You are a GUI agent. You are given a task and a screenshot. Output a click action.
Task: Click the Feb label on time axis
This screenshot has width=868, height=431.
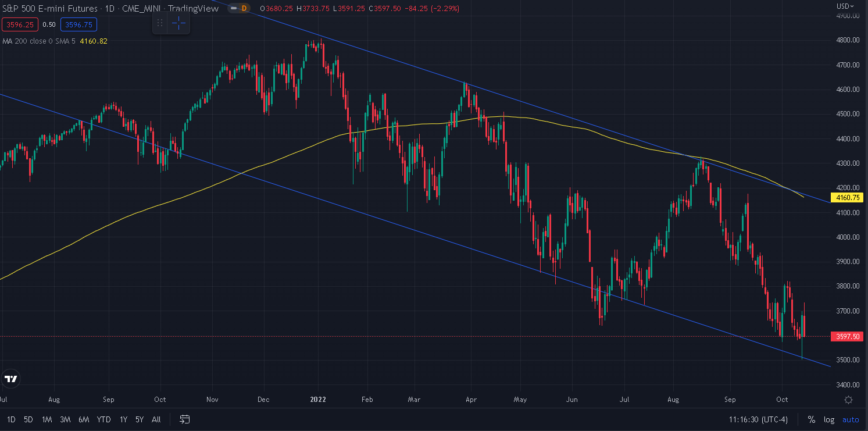click(367, 400)
